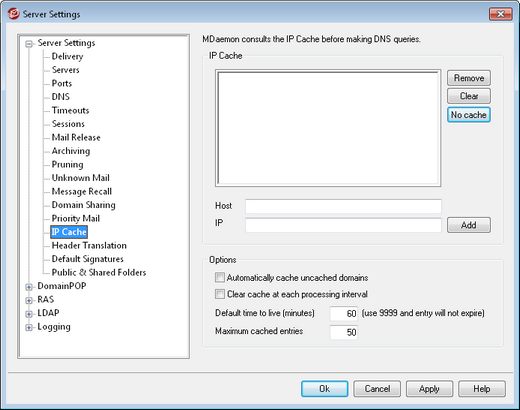Enable Automatically cache uncached domains
Image resolution: width=520 pixels, height=410 pixels.
(x=220, y=277)
